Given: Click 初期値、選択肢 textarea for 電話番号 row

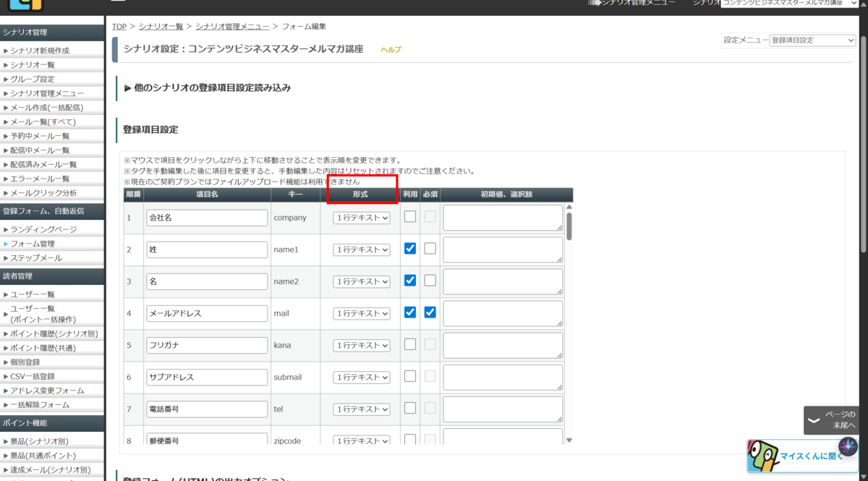Looking at the screenshot, I should coord(503,409).
